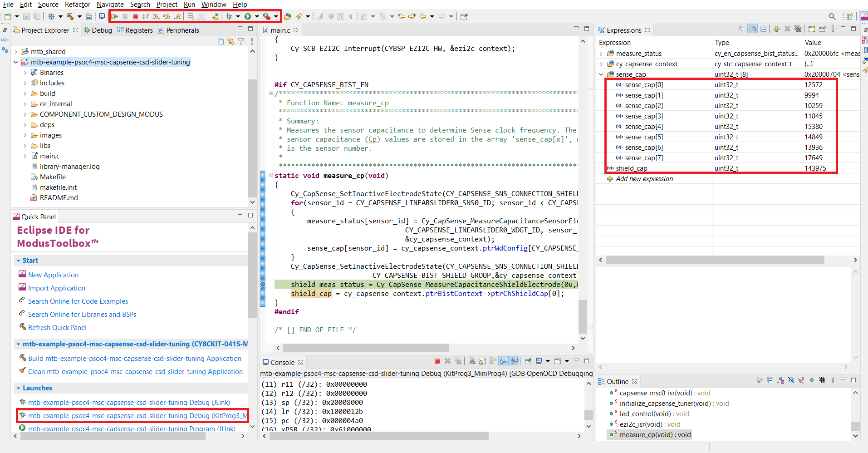The width and height of the screenshot is (868, 453).
Task: Click Collapse All in Project Explorer toolbar
Action: (221, 41)
